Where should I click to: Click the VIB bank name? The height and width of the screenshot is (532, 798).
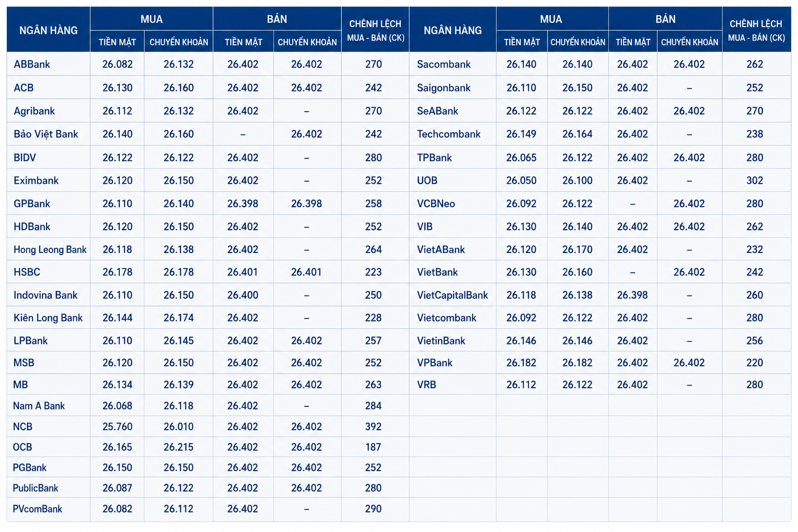click(424, 227)
